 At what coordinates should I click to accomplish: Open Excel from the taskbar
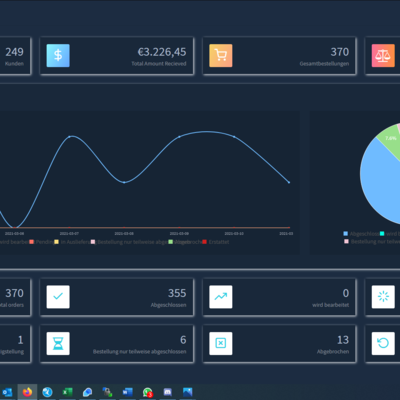point(67,392)
